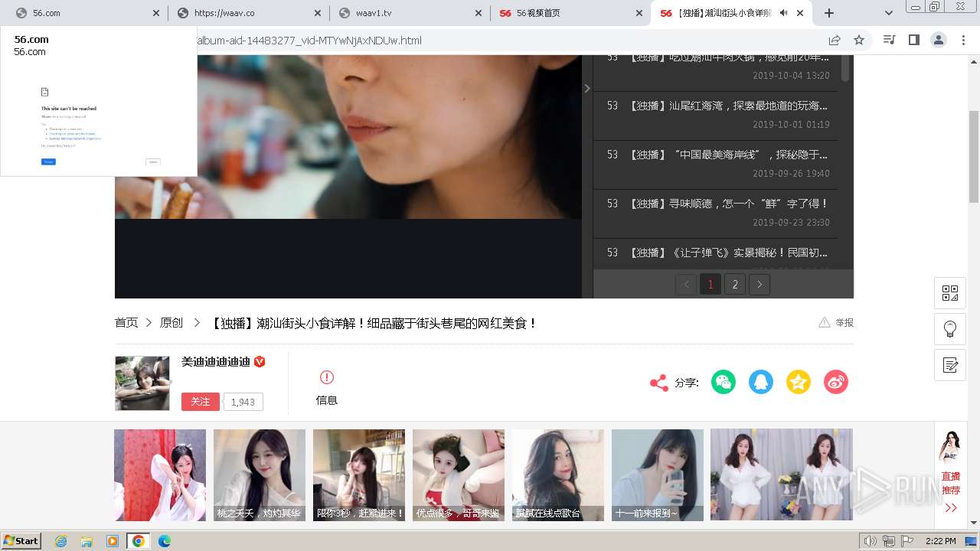Image resolution: width=980 pixels, height=551 pixels.
Task: Open 首页 breadcrumb link
Action: pos(126,323)
